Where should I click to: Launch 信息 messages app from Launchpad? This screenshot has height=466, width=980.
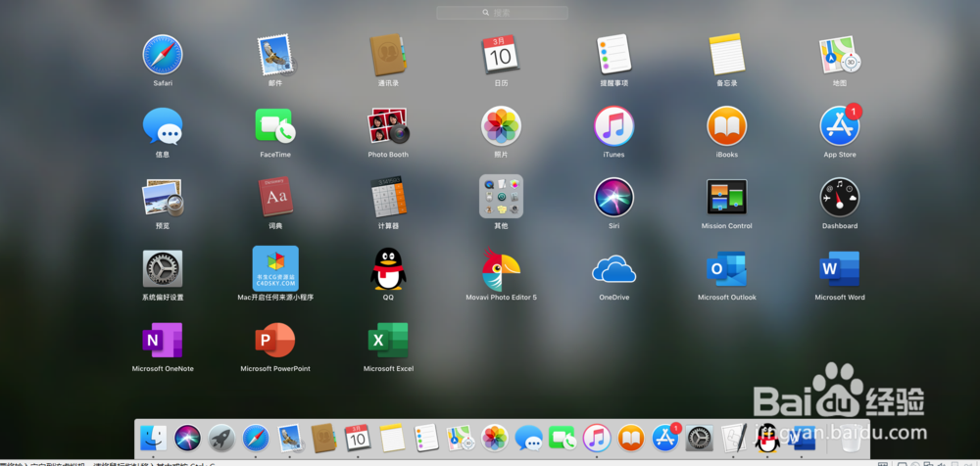(163, 126)
